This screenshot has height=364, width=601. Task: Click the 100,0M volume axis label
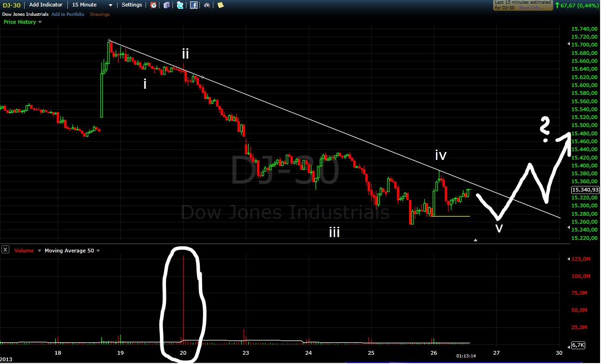point(581,276)
